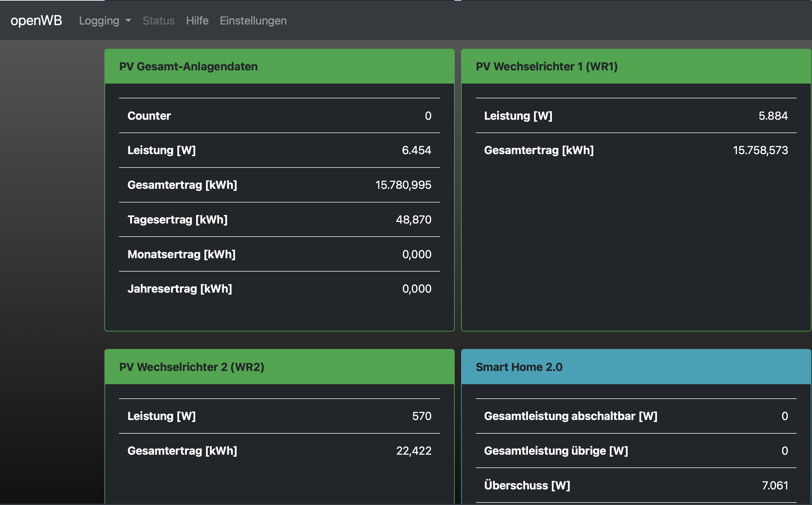Click the Smart Home 2.0 header
This screenshot has height=505, width=812.
point(636,367)
